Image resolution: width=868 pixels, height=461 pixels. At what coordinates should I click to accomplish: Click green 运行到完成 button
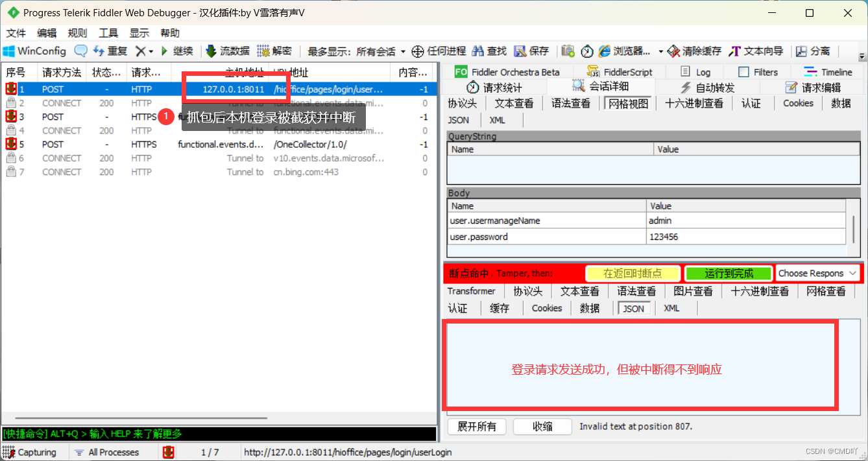pyautogui.click(x=729, y=274)
